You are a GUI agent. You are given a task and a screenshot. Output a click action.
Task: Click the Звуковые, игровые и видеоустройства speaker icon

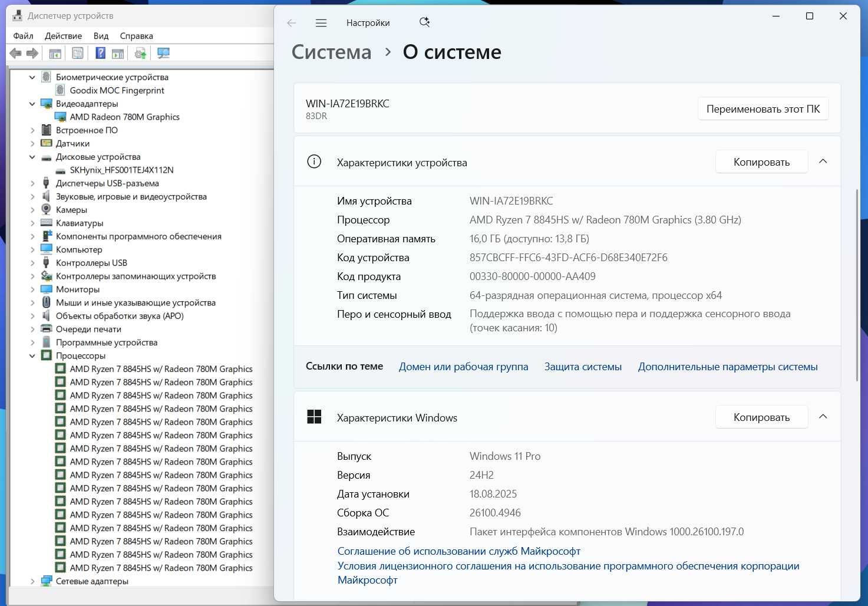[x=46, y=196]
